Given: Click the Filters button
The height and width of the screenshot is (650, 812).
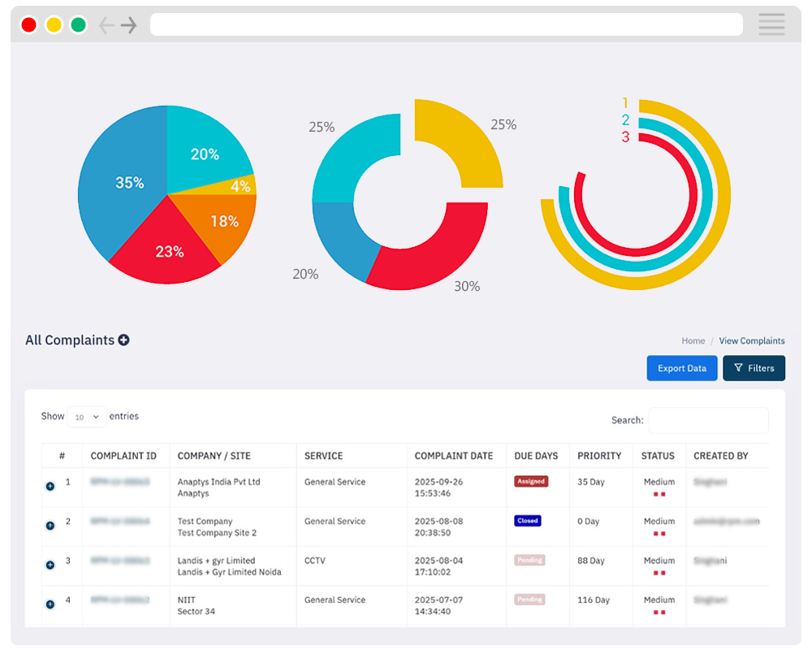Looking at the screenshot, I should click(x=754, y=368).
